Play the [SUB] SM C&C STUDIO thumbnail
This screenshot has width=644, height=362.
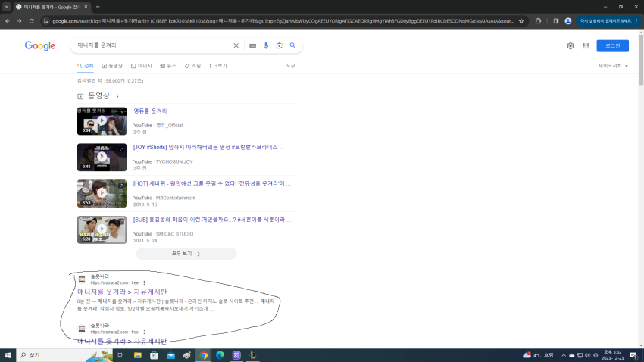[102, 229]
